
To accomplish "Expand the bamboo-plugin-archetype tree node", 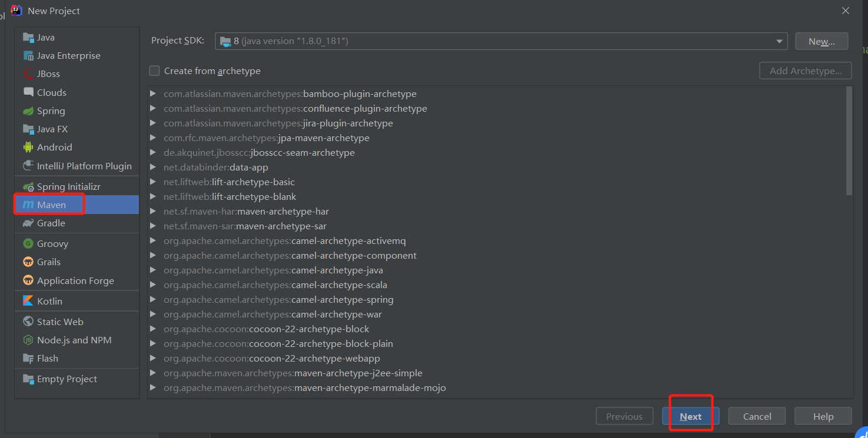I will click(x=153, y=94).
